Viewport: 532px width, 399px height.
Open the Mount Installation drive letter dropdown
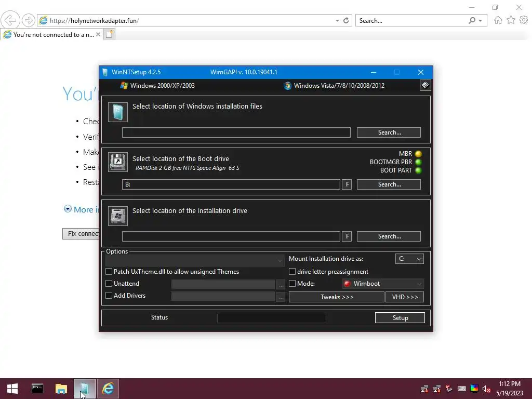(x=409, y=259)
